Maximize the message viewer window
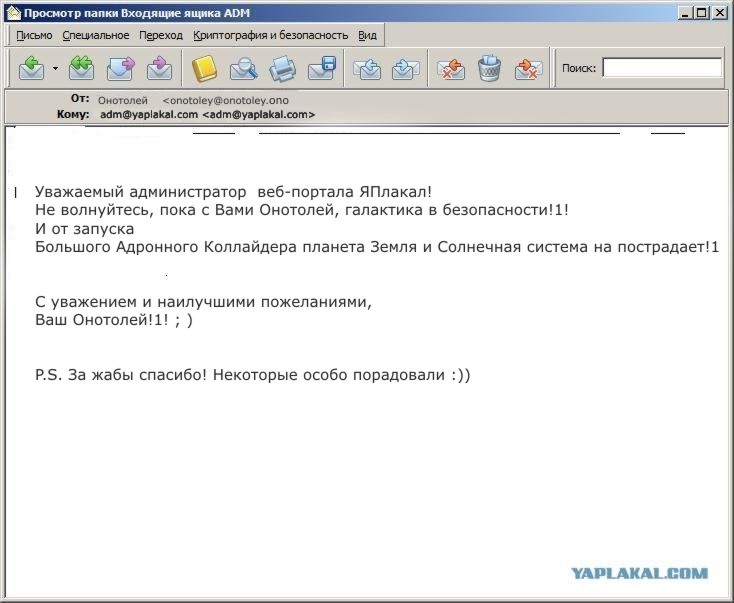The height and width of the screenshot is (603, 734). (x=701, y=13)
